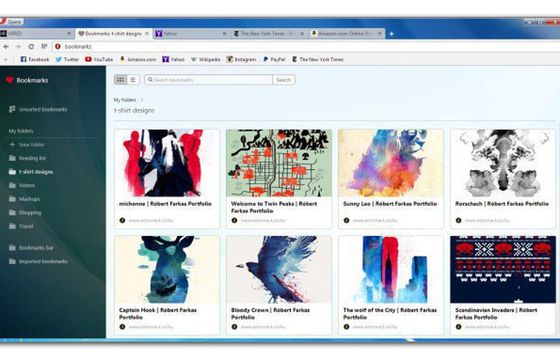Open the Instagram bookmark
560x360 pixels.
[x=241, y=59]
